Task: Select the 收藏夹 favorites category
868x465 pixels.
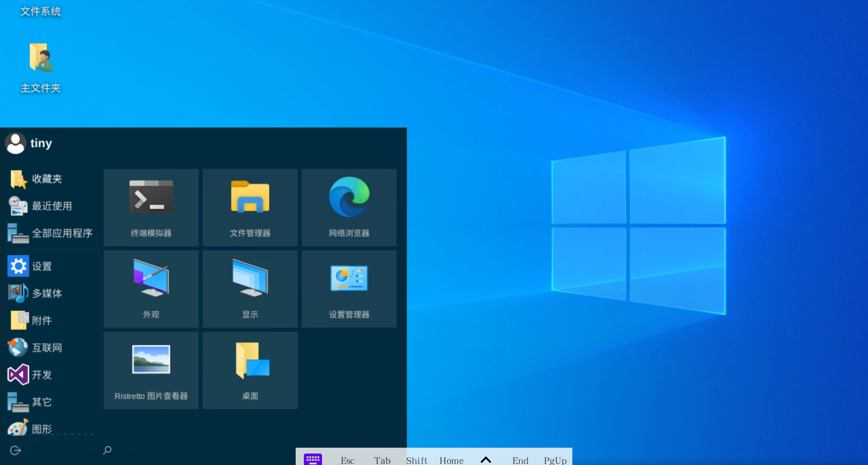Action: (47, 179)
